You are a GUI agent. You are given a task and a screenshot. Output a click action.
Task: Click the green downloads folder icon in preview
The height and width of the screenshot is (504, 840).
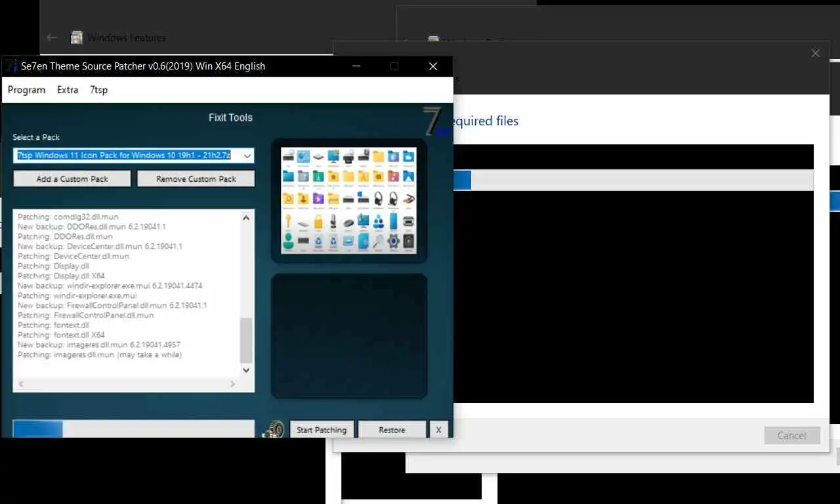[318, 176]
